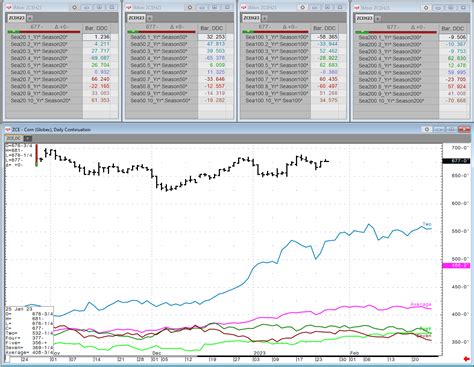The width and height of the screenshot is (474, 367).
Task: Click black 677 current price label on price axis
Action: click(x=456, y=161)
